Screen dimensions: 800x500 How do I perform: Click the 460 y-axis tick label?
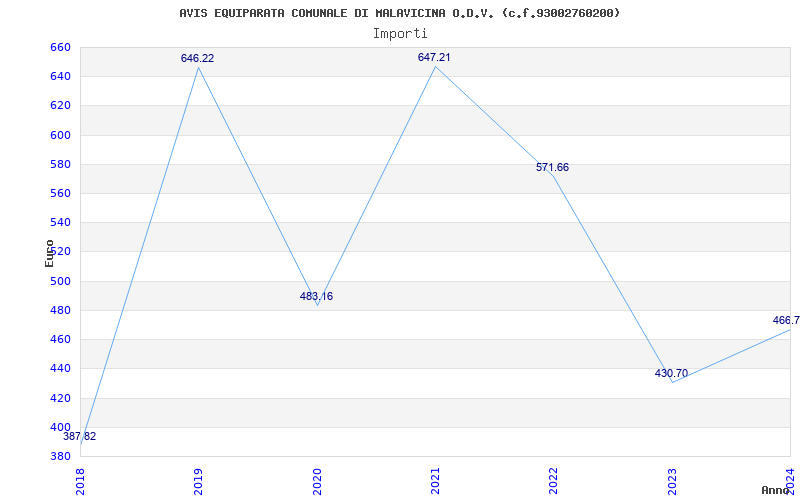point(60,339)
